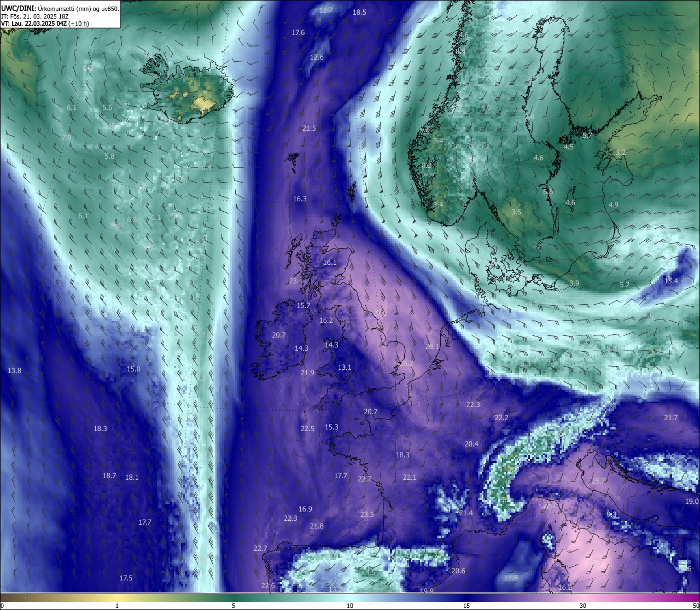
Task: Click the map value 16.1 over Scotland
Action: 330,262
